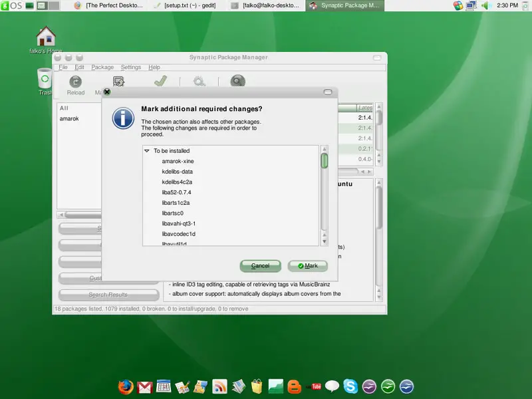Click the dialog list scroll-down arrow
This screenshot has width=532, height=399.
coord(325,241)
